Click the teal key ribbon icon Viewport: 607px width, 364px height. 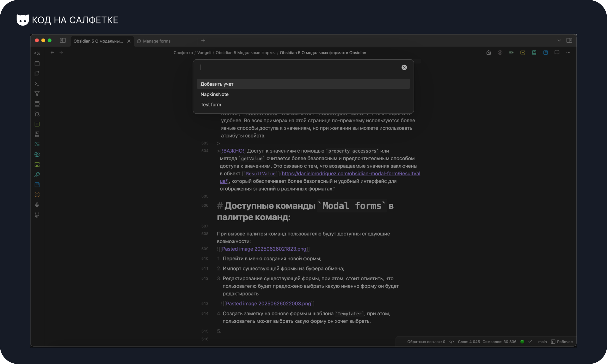point(37,175)
